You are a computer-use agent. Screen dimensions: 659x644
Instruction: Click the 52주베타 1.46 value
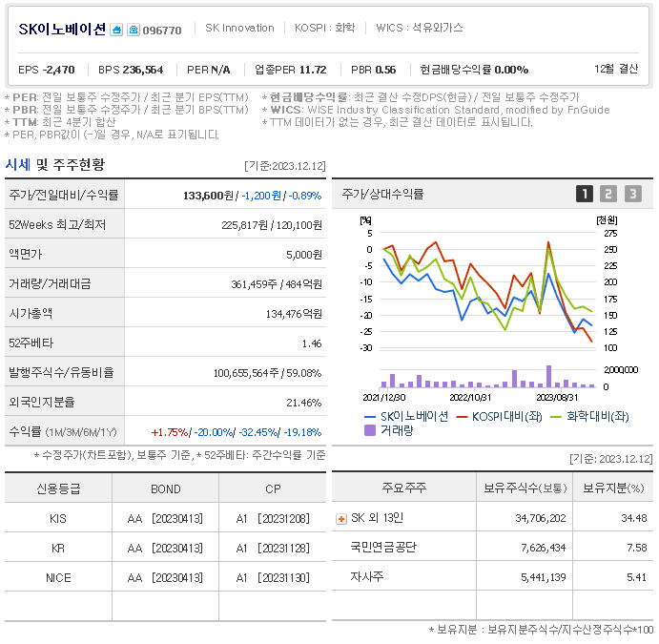click(x=312, y=343)
